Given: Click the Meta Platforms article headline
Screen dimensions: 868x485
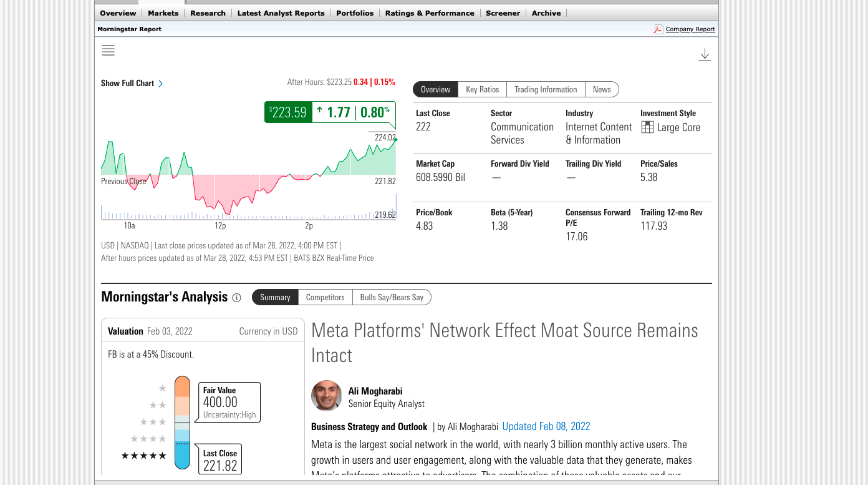Looking at the screenshot, I should pos(505,343).
